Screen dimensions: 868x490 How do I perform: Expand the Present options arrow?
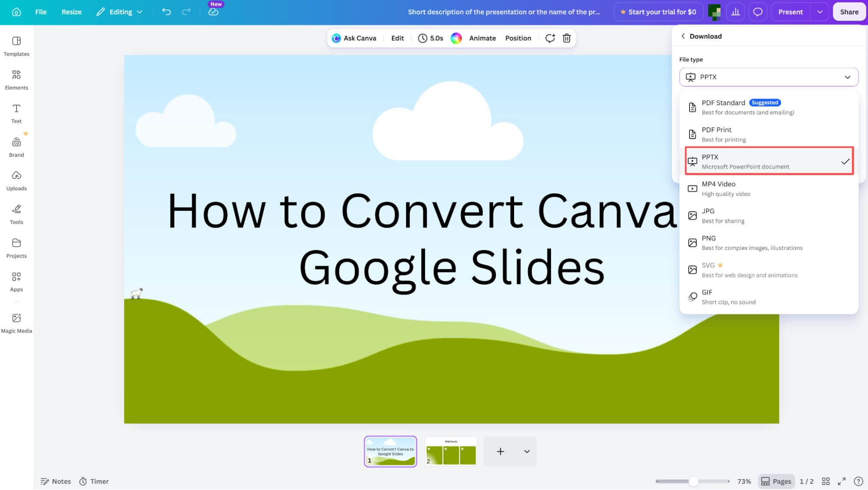click(x=820, y=12)
